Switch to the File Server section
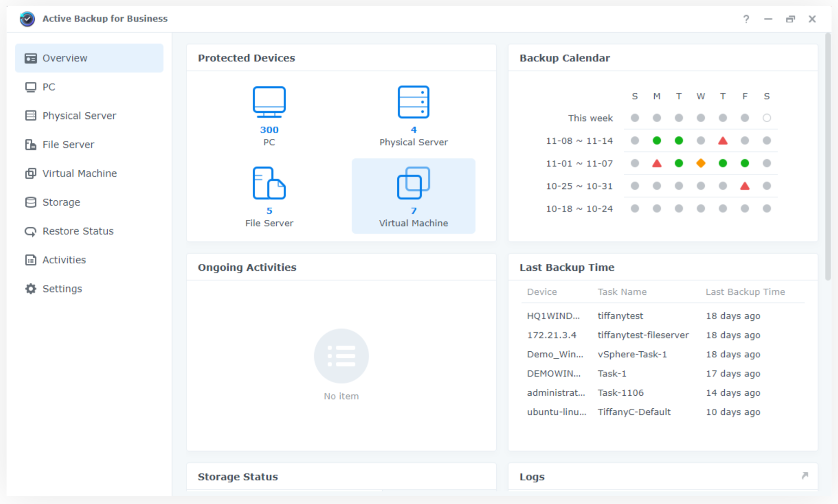 89,144
